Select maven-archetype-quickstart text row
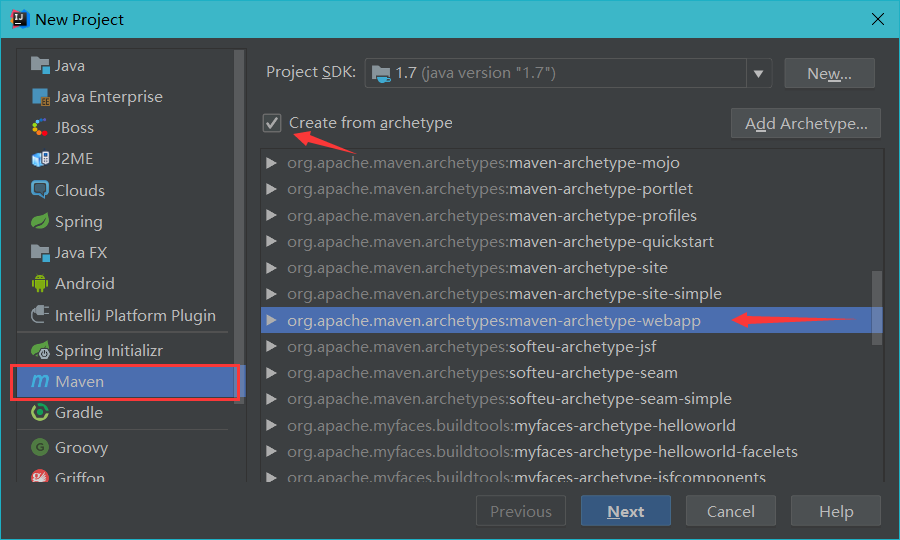 [500, 242]
